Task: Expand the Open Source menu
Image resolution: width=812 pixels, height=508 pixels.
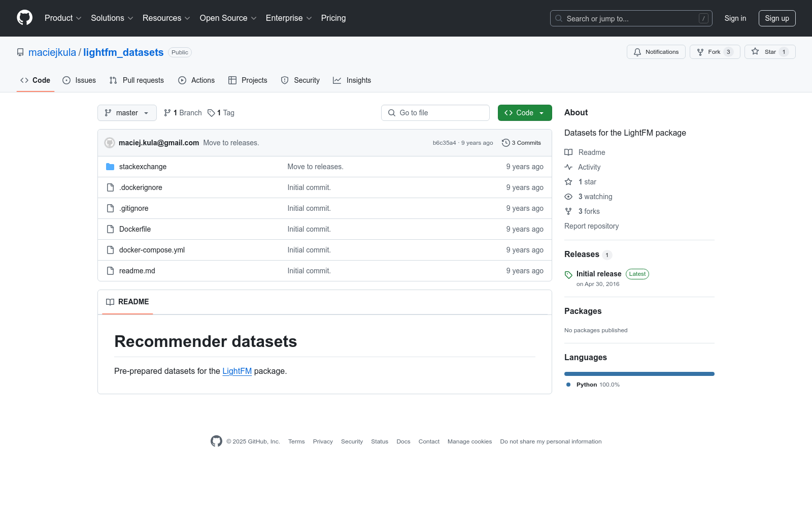Action: [x=228, y=18]
